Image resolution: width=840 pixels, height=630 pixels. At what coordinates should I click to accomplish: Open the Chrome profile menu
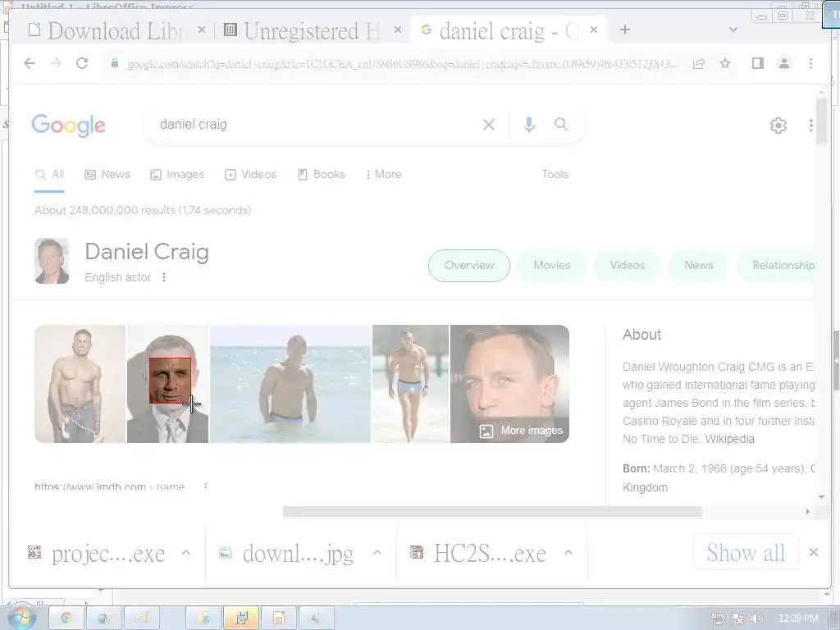[783, 63]
